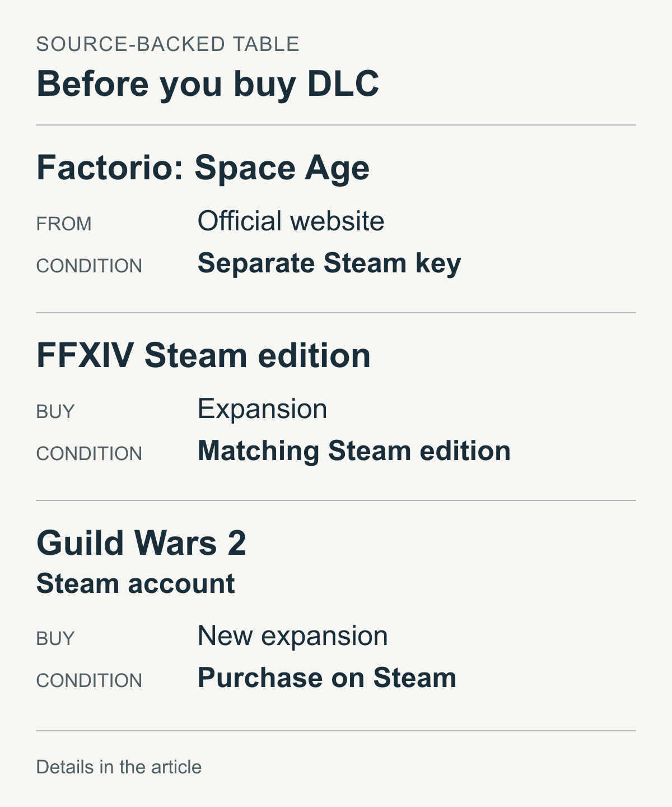The width and height of the screenshot is (672, 807).
Task: Click the 'Expansion' value under FFXIV
Action: [262, 409]
